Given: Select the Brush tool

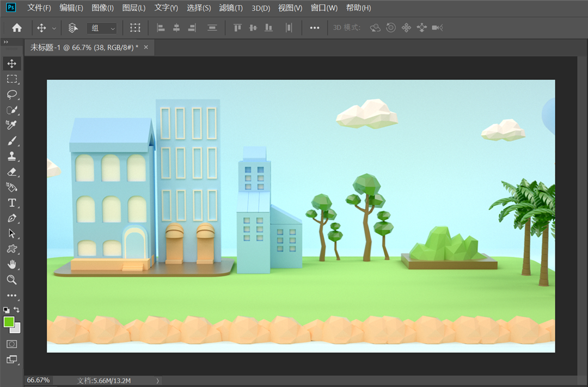Looking at the screenshot, I should 12,142.
